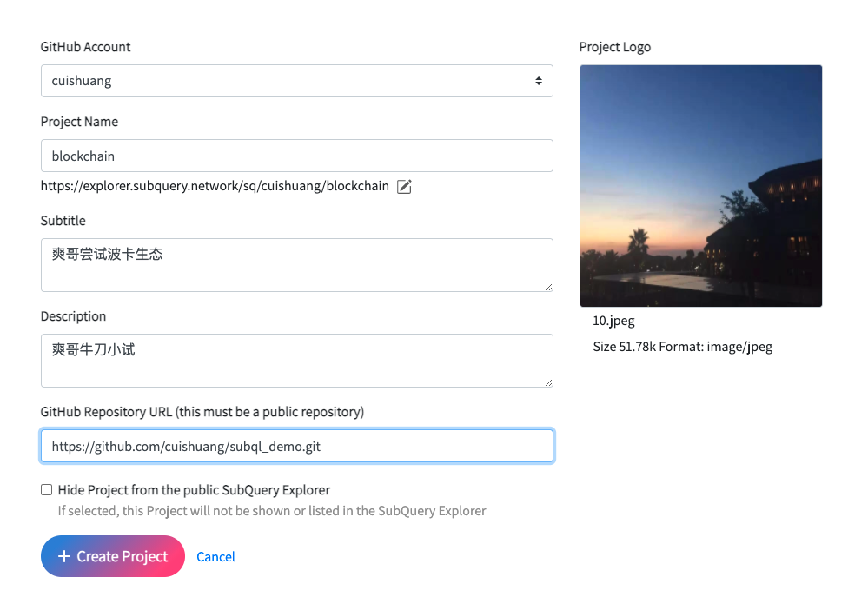The image size is (868, 604).
Task: Click the 'Hide Project from the public SubQuery Explorer' label
Action: click(x=194, y=490)
